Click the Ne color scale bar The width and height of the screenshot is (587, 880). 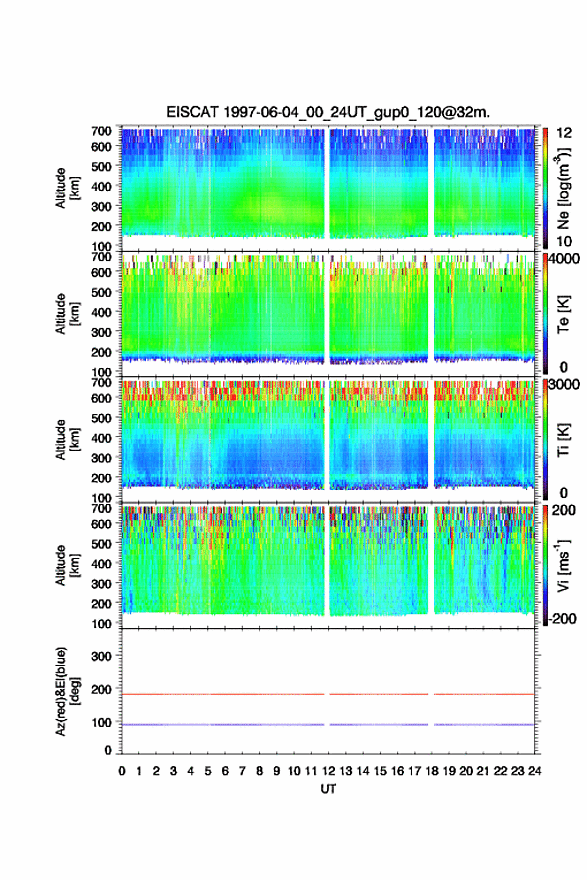tap(545, 187)
